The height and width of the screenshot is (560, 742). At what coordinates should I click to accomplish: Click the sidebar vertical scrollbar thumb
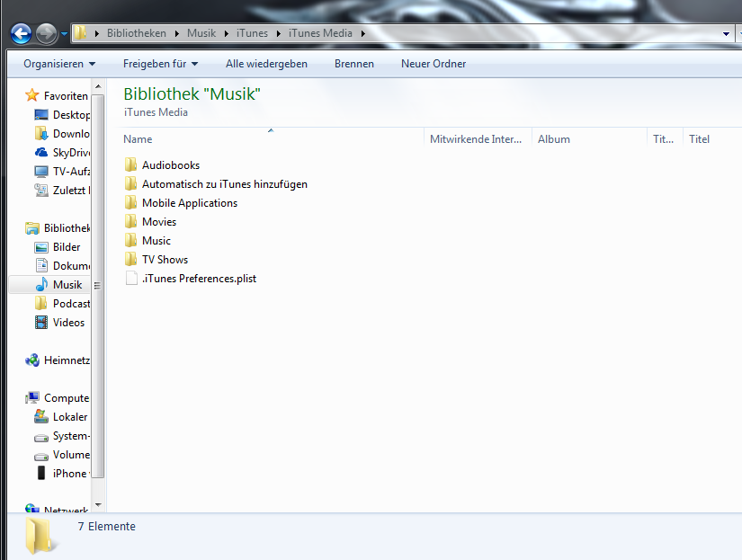click(x=98, y=286)
